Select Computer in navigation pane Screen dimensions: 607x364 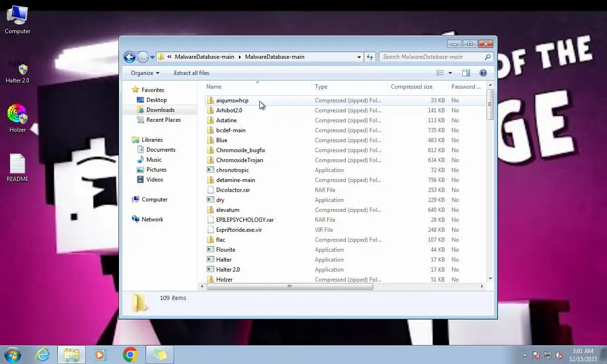point(155,200)
